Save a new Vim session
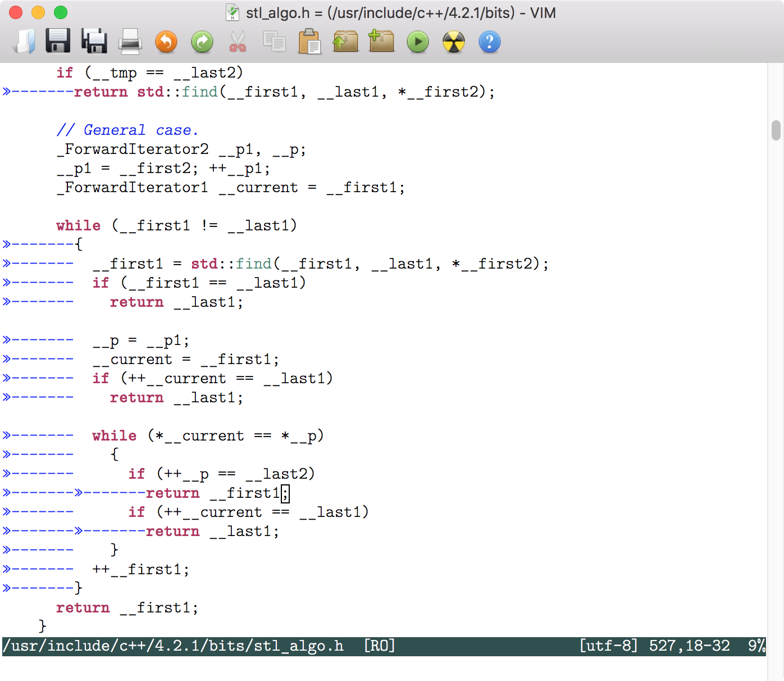 [x=382, y=42]
